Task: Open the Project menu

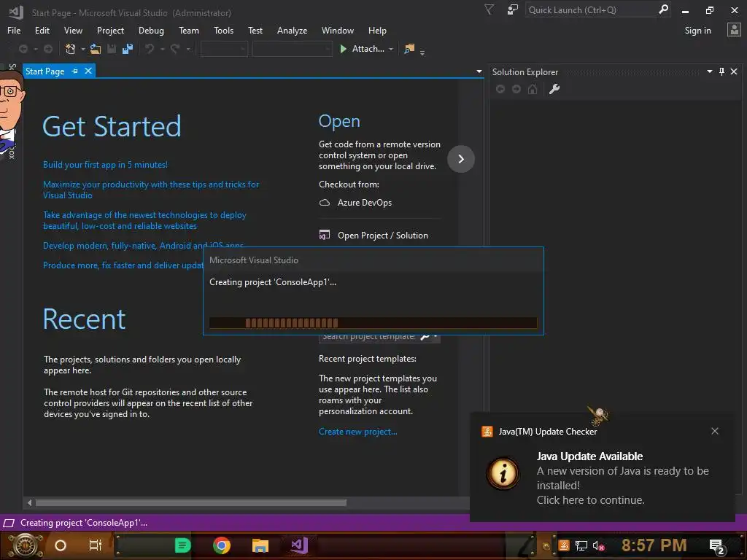Action: tap(110, 31)
